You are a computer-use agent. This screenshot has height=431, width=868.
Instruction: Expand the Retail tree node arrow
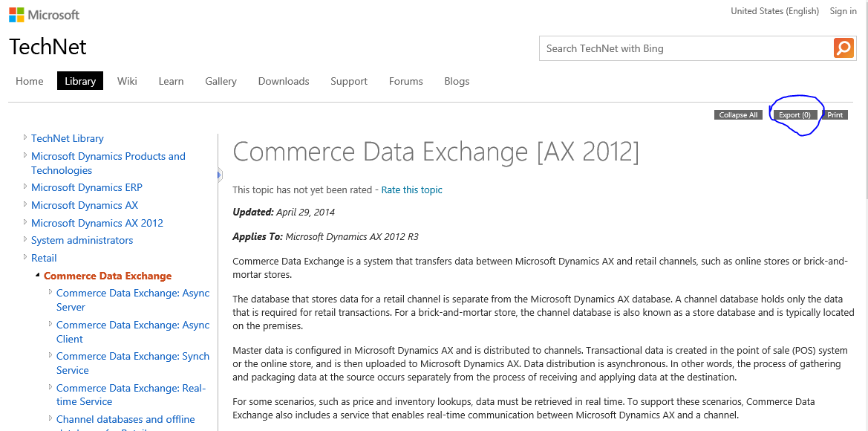[25, 257]
